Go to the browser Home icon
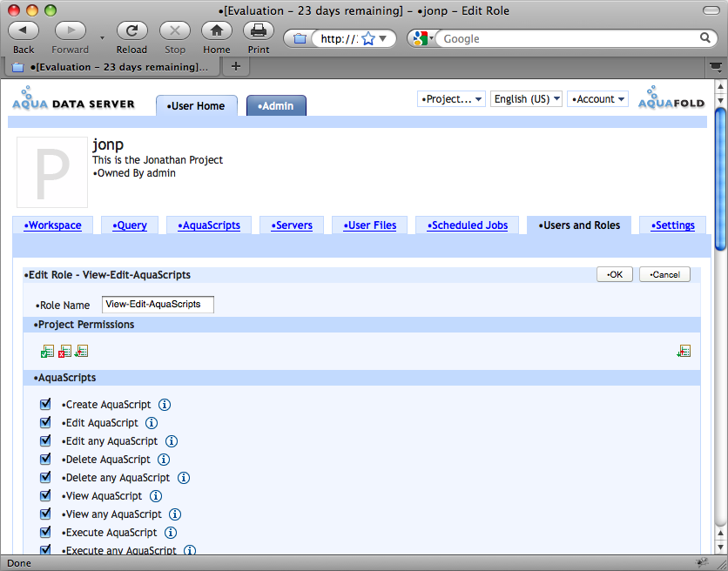This screenshot has height=571, width=728. coord(216,31)
